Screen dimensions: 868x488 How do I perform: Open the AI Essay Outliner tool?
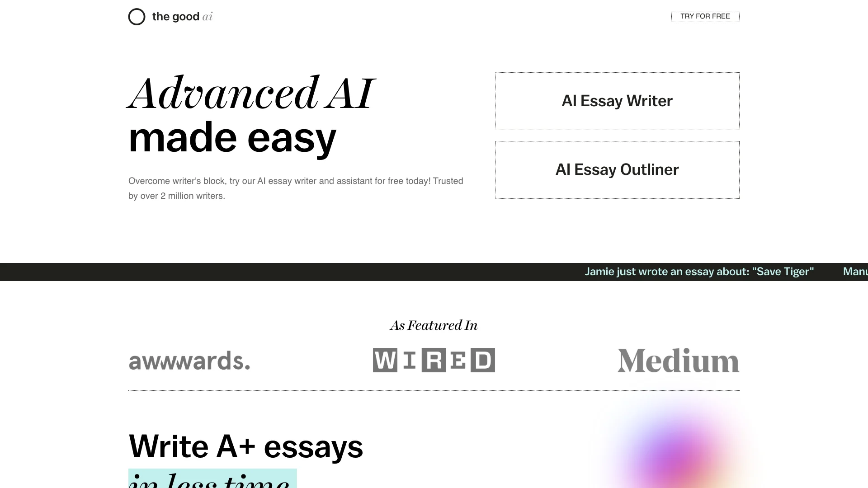click(617, 169)
